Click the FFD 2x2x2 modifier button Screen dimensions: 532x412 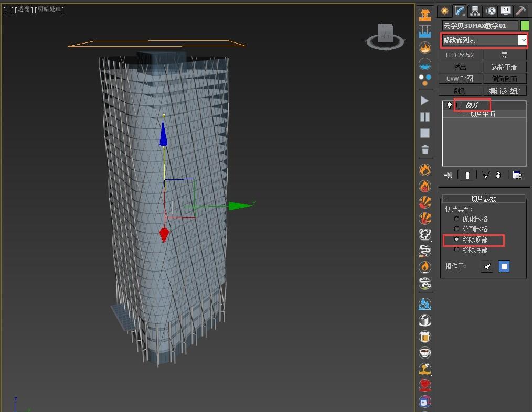[460, 55]
